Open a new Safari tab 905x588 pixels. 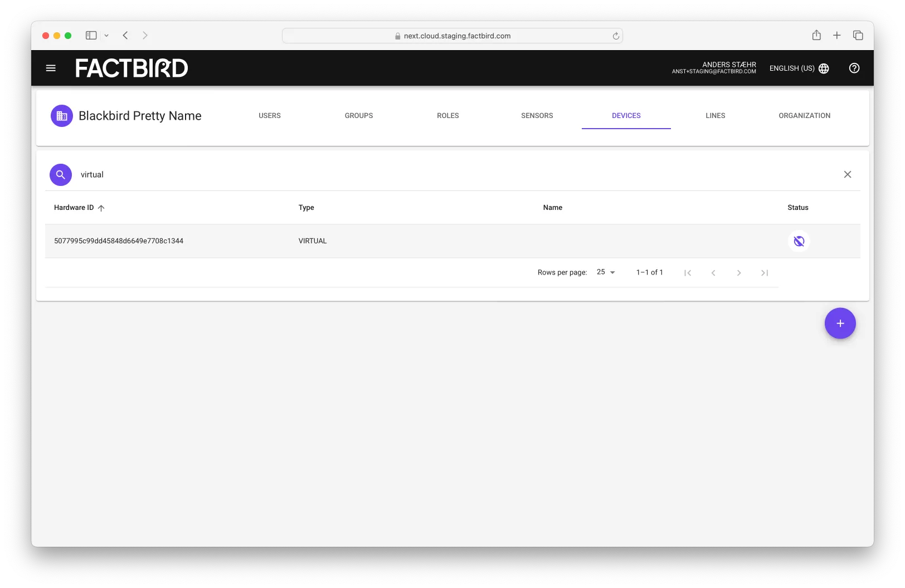836,35
